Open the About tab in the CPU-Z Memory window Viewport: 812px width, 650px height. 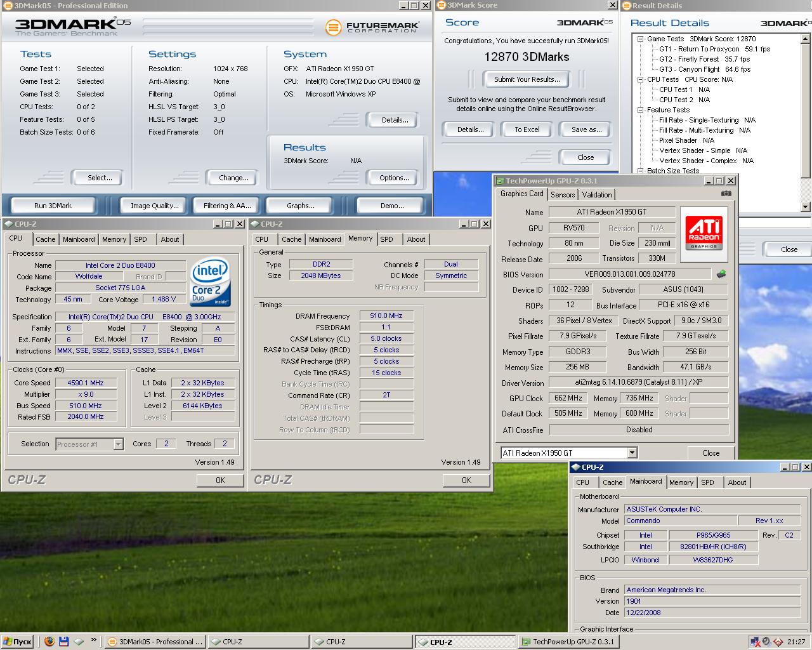[416, 239]
